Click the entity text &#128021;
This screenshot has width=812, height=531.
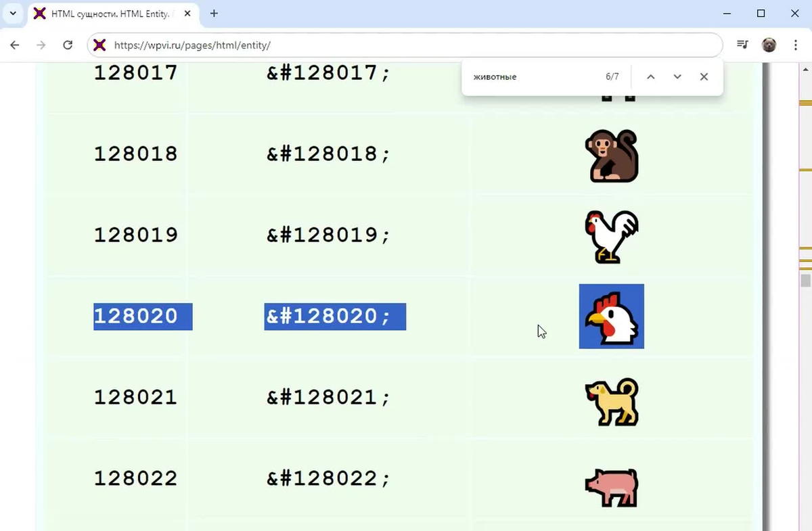(329, 398)
